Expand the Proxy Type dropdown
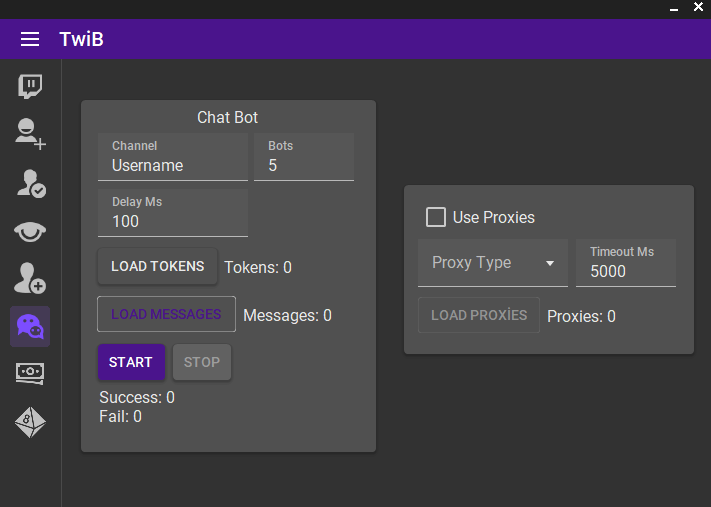Viewport: 711px width, 507px height. click(492, 263)
